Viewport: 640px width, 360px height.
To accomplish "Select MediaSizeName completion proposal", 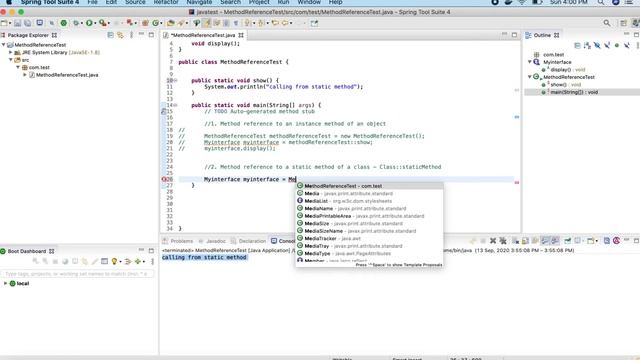I will pyautogui.click(x=369, y=231).
